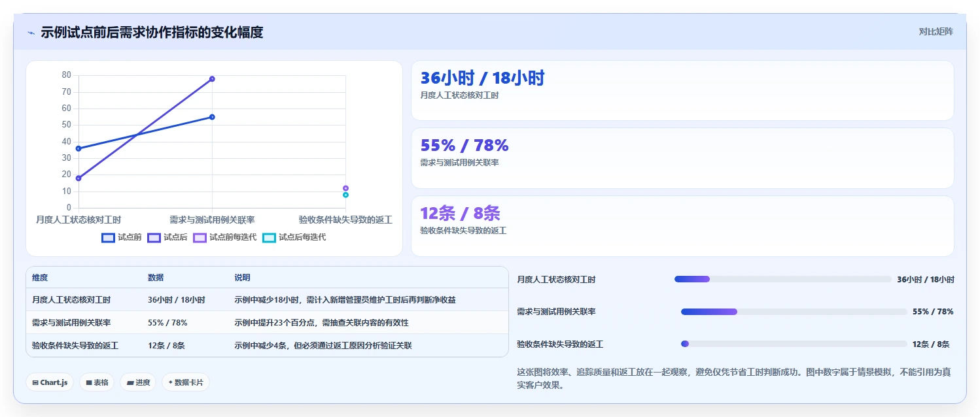980x417 pixels.
Task: Click the 数据 column header
Action: 156,278
